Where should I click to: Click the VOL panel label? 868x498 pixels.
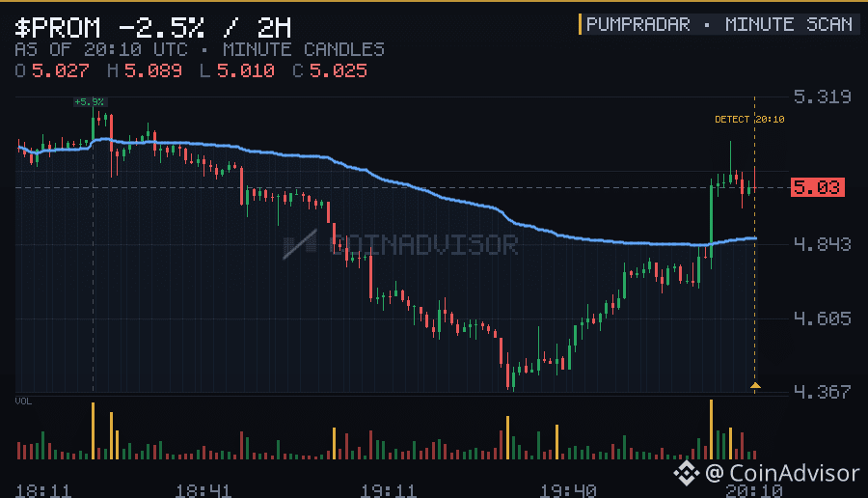[23, 401]
